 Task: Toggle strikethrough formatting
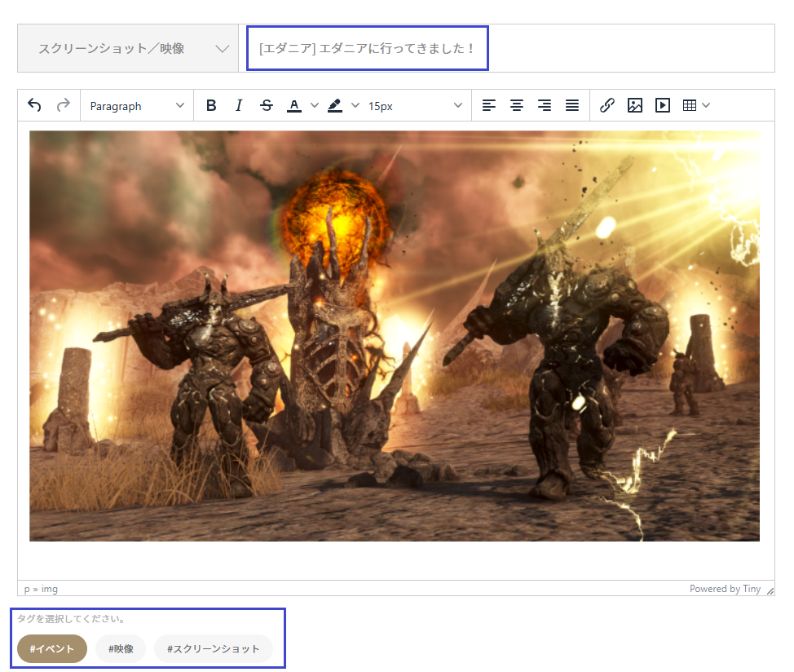point(267,105)
